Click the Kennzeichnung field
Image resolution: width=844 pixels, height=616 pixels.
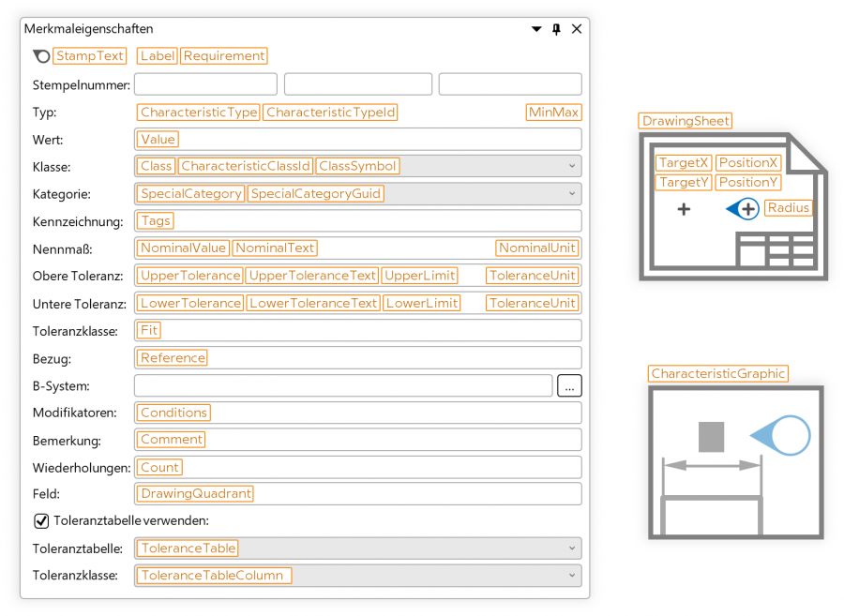358,221
